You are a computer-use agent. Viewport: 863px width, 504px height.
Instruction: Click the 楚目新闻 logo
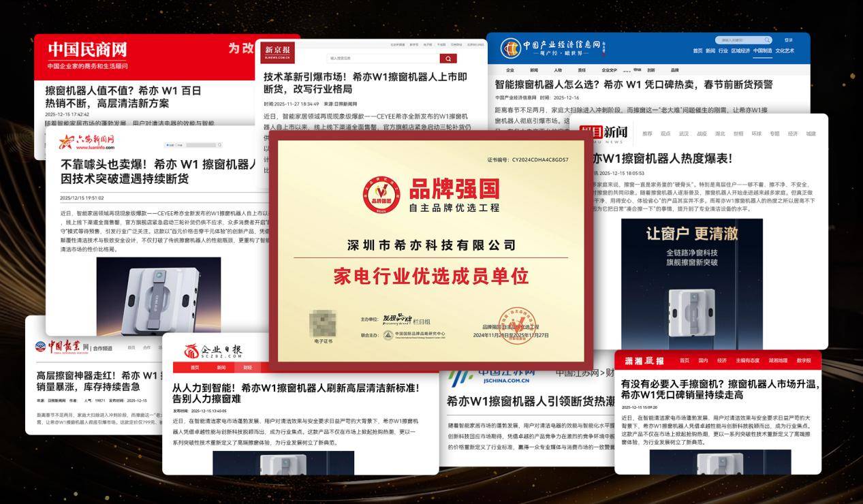tap(605, 133)
